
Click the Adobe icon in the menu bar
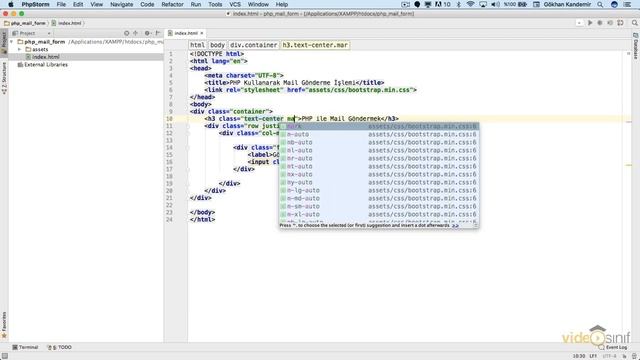tap(438, 4)
